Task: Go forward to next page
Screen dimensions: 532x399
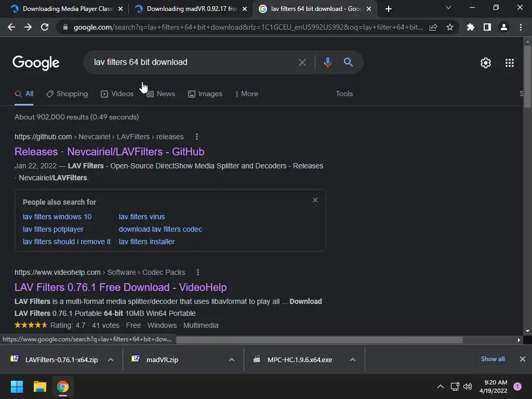Action: pos(28,27)
